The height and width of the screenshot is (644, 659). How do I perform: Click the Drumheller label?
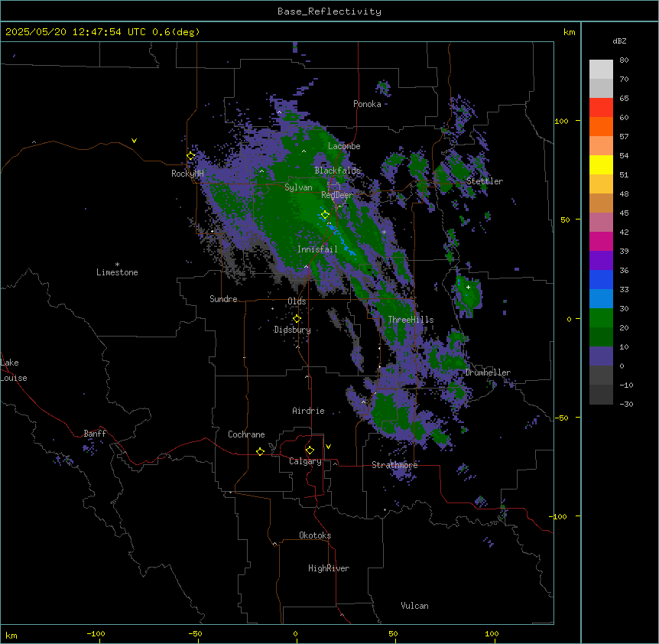pos(488,372)
